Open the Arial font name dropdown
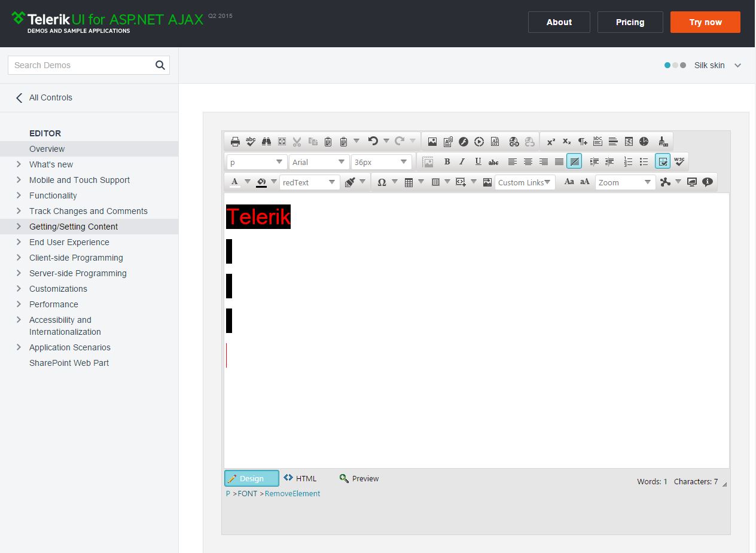Viewport: 756px width, 553px height. [x=319, y=162]
